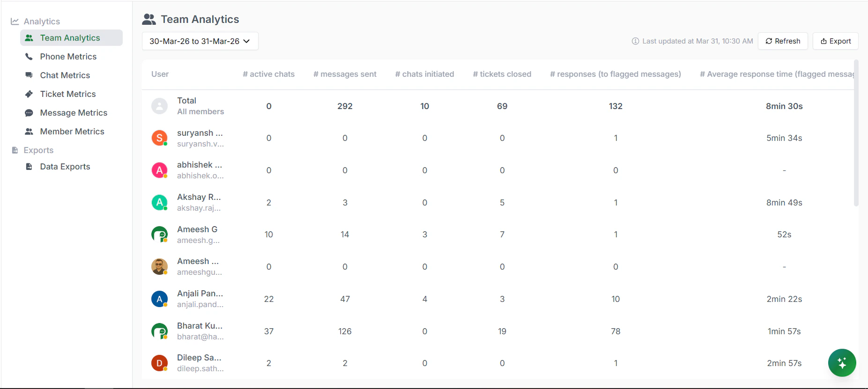Open the AI sparkle assistant button

pyautogui.click(x=842, y=363)
